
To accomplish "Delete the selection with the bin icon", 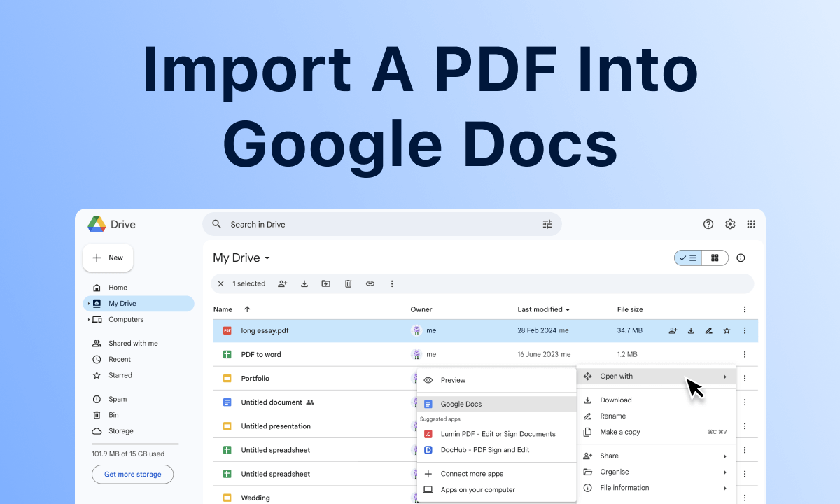I will pyautogui.click(x=348, y=283).
